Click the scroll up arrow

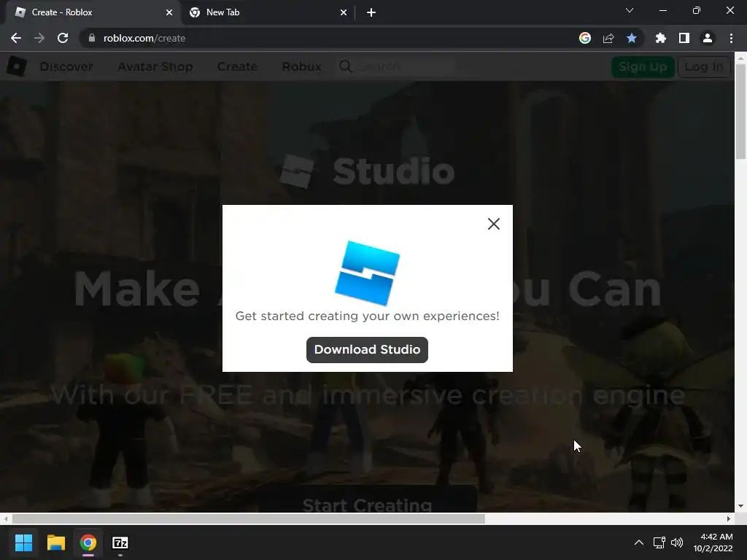[741, 58]
